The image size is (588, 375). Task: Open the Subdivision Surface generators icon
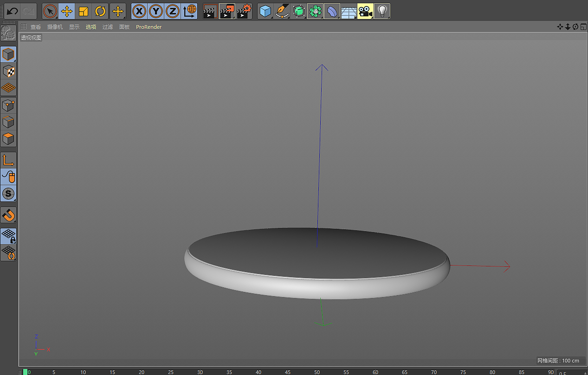point(299,11)
